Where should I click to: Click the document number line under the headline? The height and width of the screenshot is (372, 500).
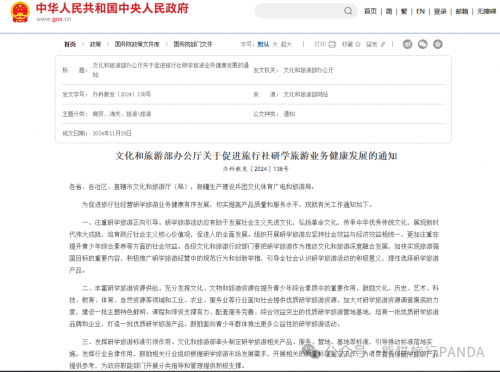click(256, 169)
